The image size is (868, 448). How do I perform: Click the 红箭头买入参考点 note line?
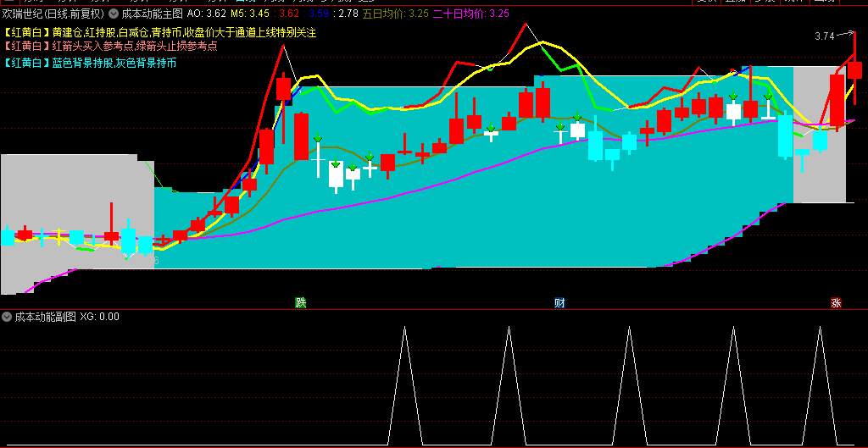[x=110, y=47]
